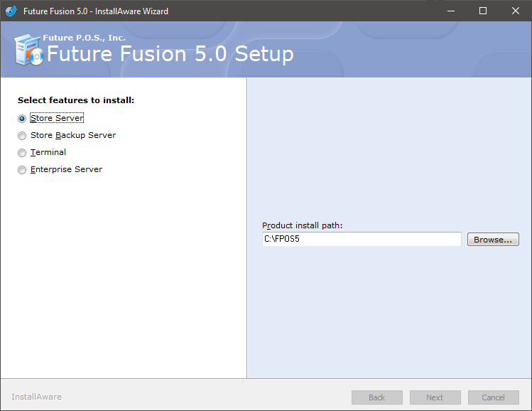Open the Browse... folder dialog
This screenshot has height=411, width=532.
[x=493, y=240]
